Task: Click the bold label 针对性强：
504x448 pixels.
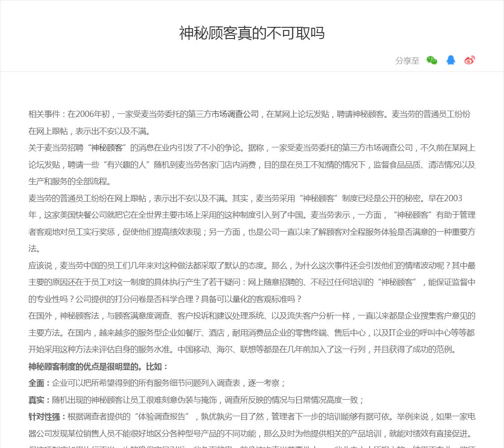Action: pyautogui.click(x=47, y=417)
